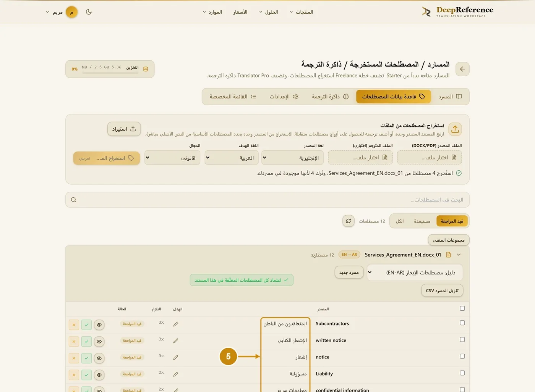Edit target for Subcontractors row
Viewport: 535px width, 392px height.
pyautogui.click(x=176, y=324)
